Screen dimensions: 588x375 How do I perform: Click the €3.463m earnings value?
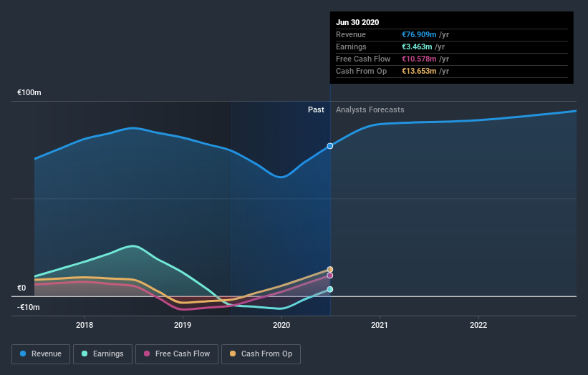(x=417, y=47)
